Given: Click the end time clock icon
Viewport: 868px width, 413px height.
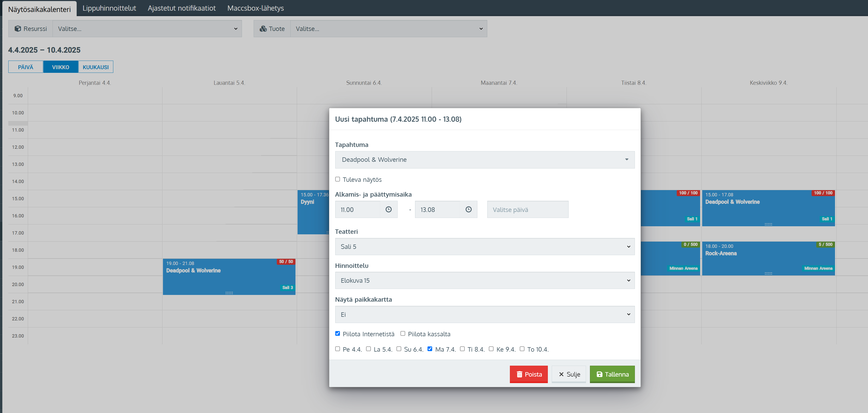Looking at the screenshot, I should pos(468,209).
